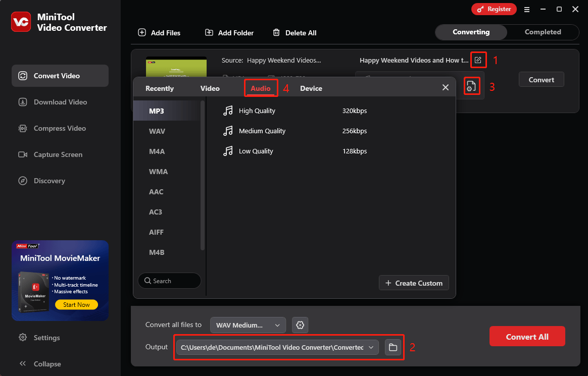
Task: Click Convert for the Happy Weekend video
Action: pos(541,79)
